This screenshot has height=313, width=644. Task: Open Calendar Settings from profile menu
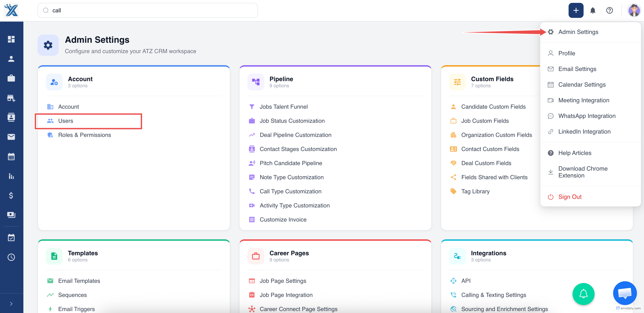590,85
